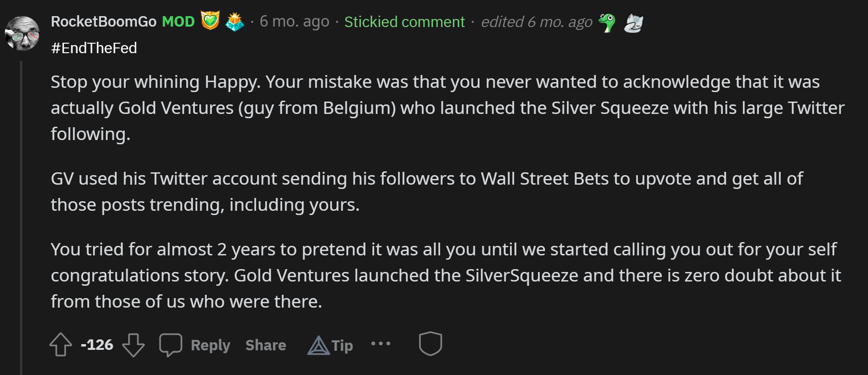Click the green MOD label
Viewport: 868px width, 375px height.
178,21
